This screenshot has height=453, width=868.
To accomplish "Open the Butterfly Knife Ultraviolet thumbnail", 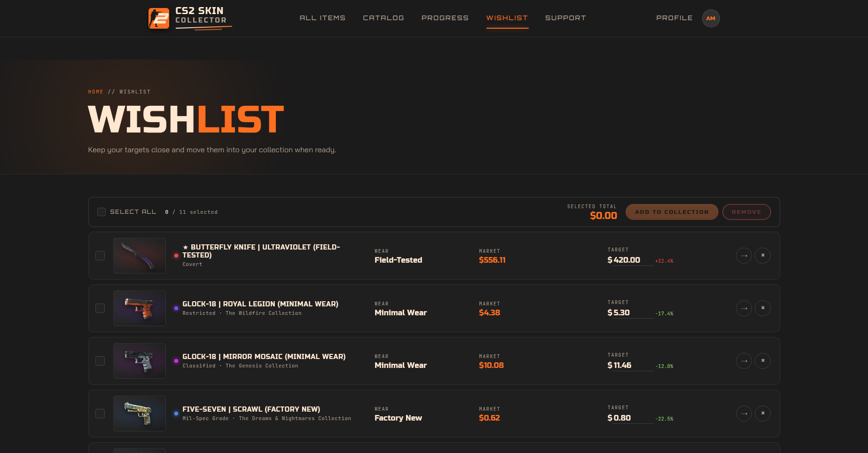I will (x=140, y=256).
